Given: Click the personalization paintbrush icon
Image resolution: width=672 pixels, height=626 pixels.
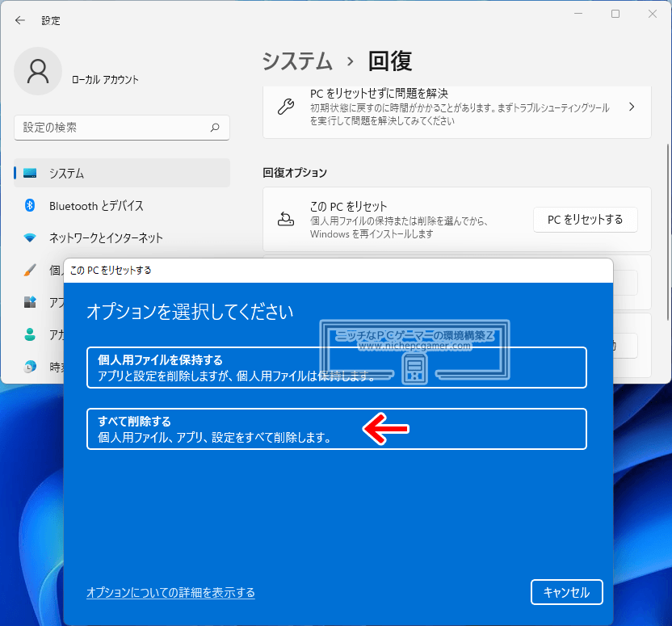Looking at the screenshot, I should tap(30, 270).
